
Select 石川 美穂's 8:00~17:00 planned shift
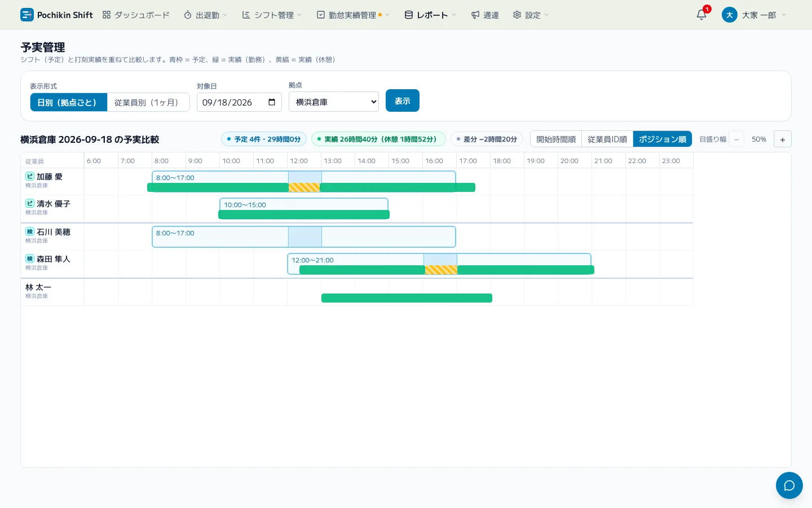point(304,237)
